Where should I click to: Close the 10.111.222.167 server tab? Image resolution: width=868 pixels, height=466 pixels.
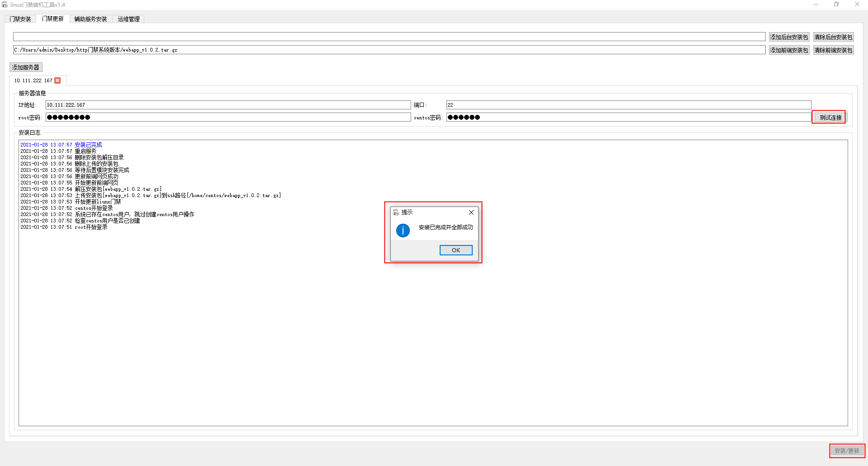coord(57,80)
